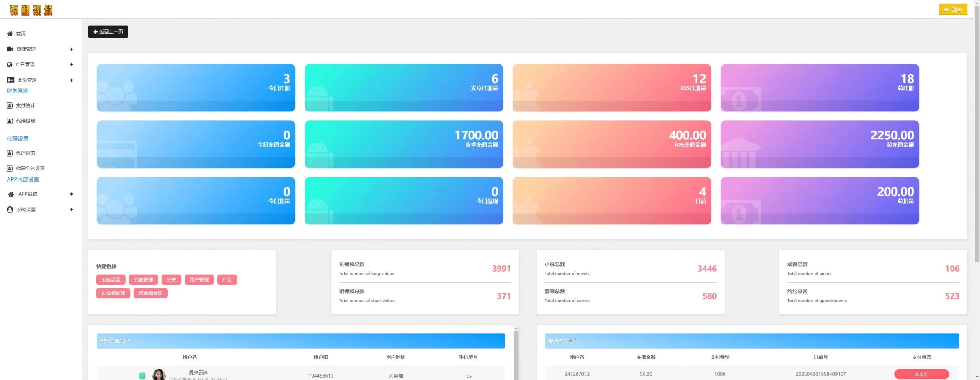Click the username 241267053 in payment table
Viewport: 980px width, 380px height.
[x=577, y=374]
